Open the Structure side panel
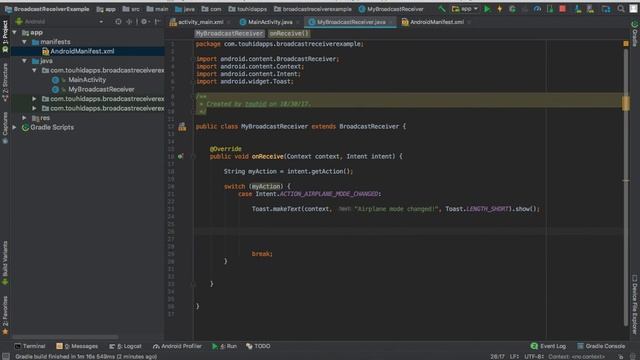Viewport: 640px width, 360px height. coord(5,82)
